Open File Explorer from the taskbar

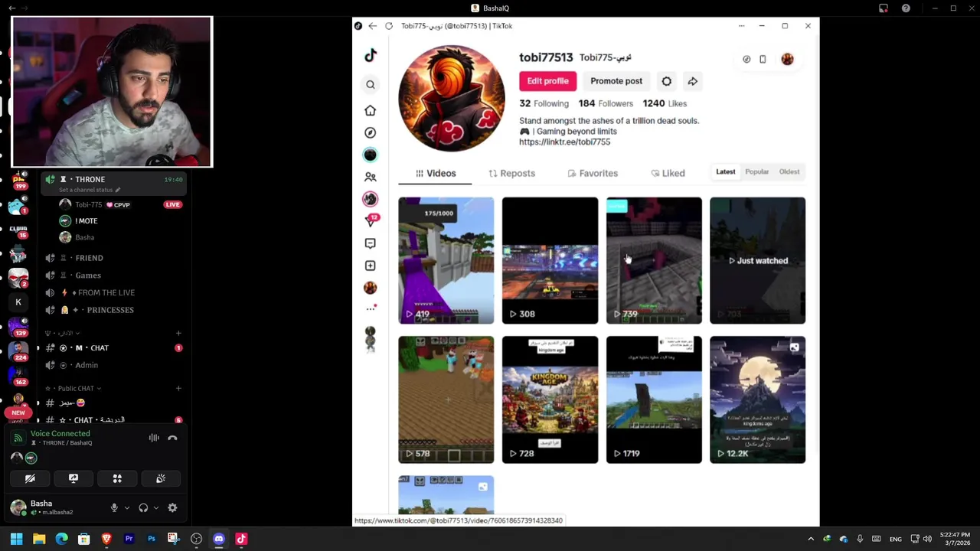tap(39, 539)
